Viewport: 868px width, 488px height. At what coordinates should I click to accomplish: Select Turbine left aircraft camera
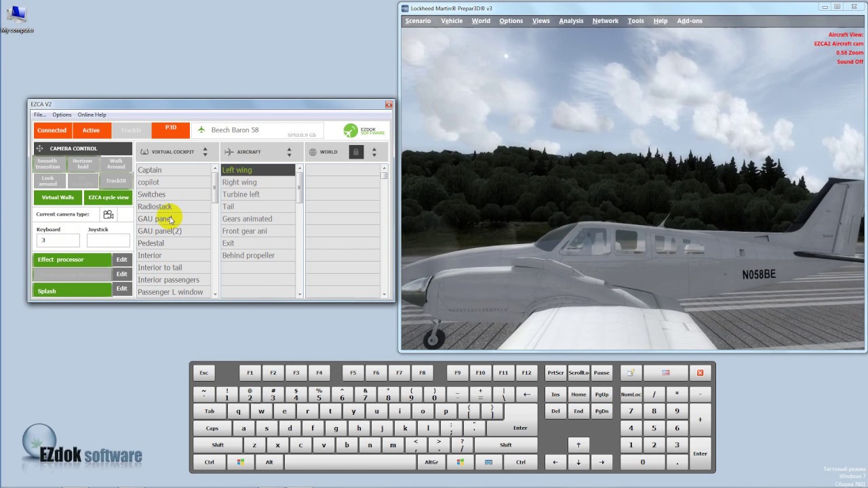click(258, 195)
